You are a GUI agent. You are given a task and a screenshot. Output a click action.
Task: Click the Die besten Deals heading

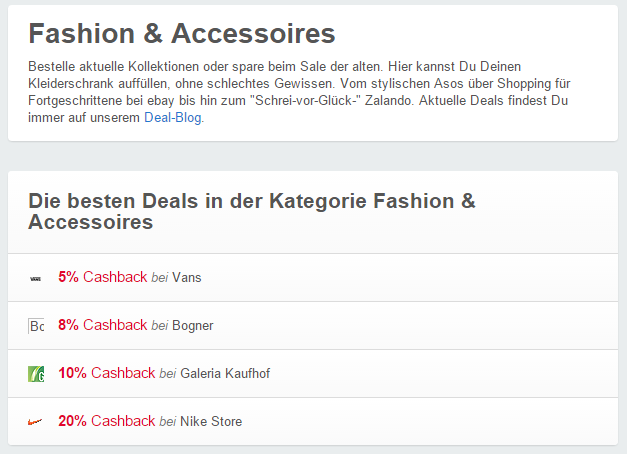tap(252, 211)
